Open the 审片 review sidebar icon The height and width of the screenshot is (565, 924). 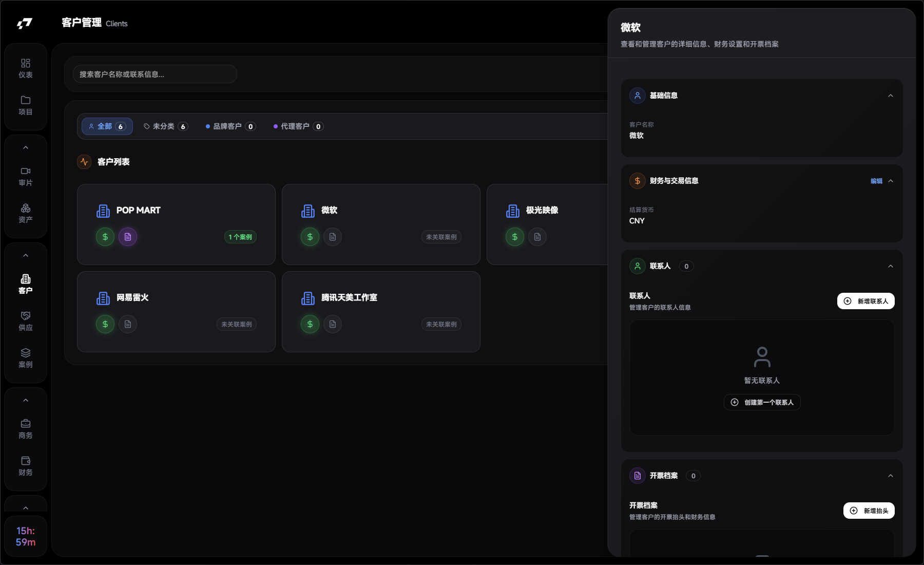pos(26,176)
